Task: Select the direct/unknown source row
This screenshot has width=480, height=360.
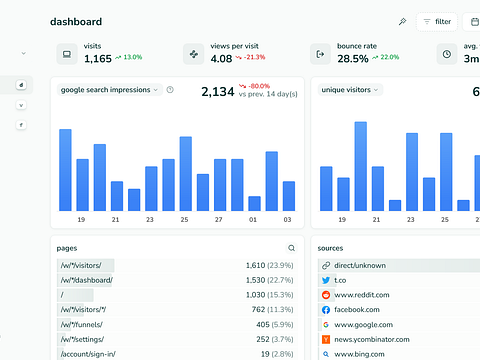Action: pos(399,266)
